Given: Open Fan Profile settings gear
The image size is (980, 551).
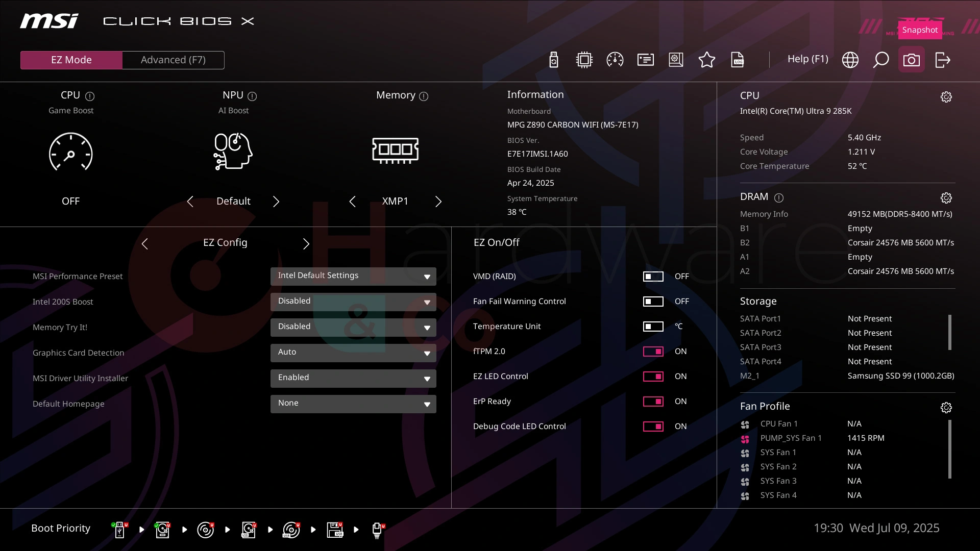Looking at the screenshot, I should pyautogui.click(x=946, y=408).
